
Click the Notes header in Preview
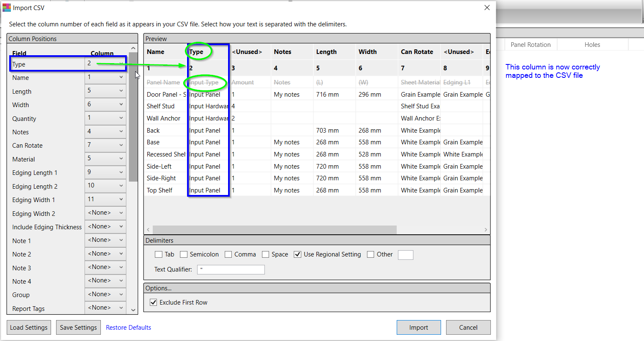[282, 52]
